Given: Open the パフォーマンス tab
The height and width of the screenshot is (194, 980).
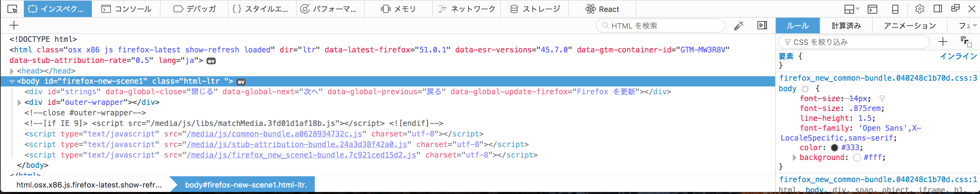Looking at the screenshot, I should click(x=330, y=9).
